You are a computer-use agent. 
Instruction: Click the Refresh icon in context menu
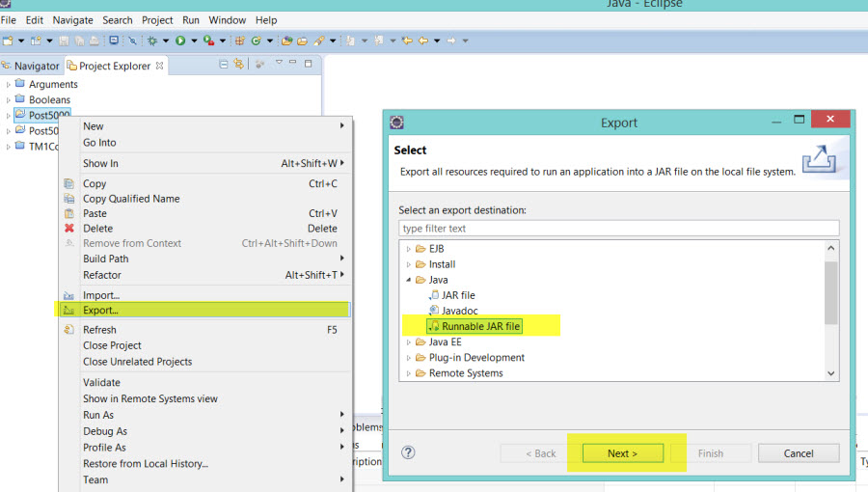pyautogui.click(x=69, y=329)
